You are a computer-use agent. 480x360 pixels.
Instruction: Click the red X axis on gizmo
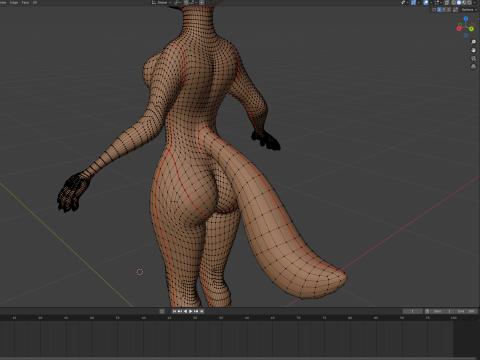tap(459, 28)
